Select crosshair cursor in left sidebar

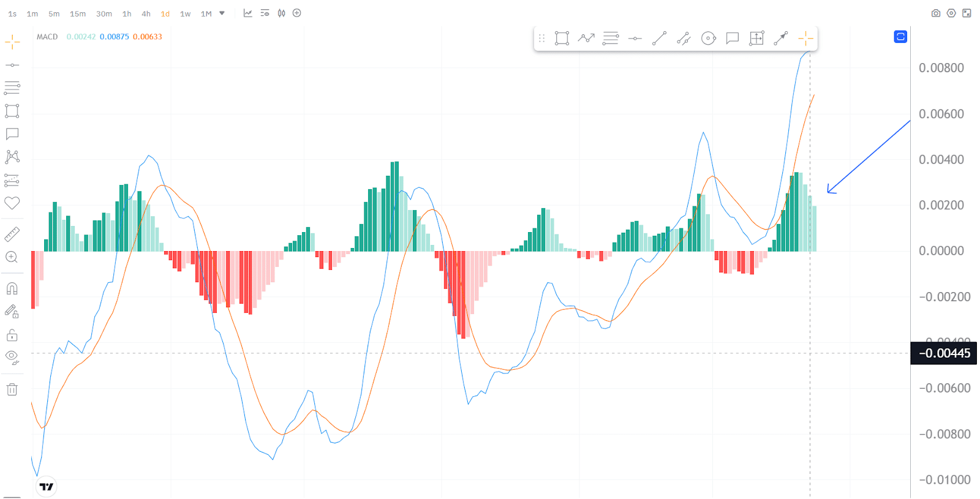tap(12, 42)
